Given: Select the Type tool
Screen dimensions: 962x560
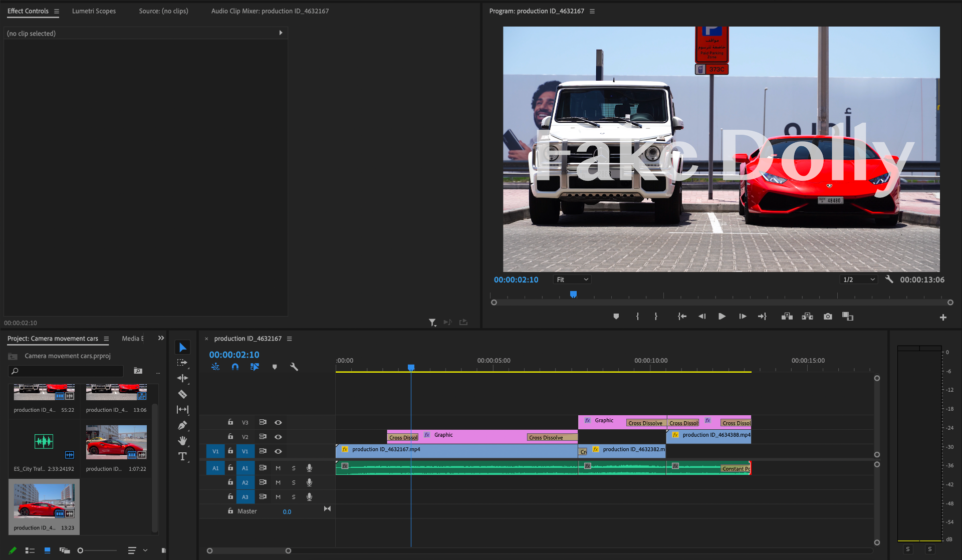Looking at the screenshot, I should 182,456.
